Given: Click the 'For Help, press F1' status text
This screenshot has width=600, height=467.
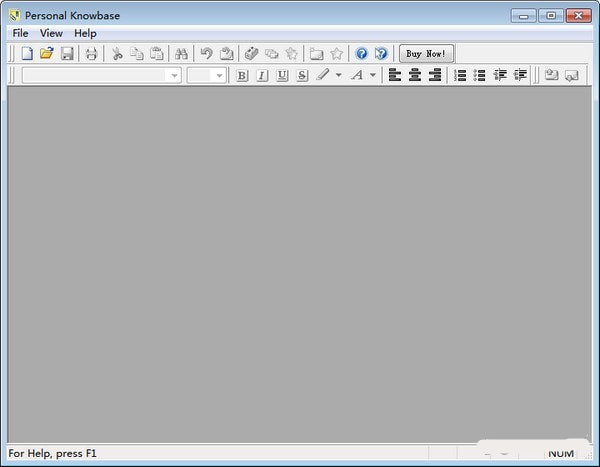Looking at the screenshot, I should point(52,454).
